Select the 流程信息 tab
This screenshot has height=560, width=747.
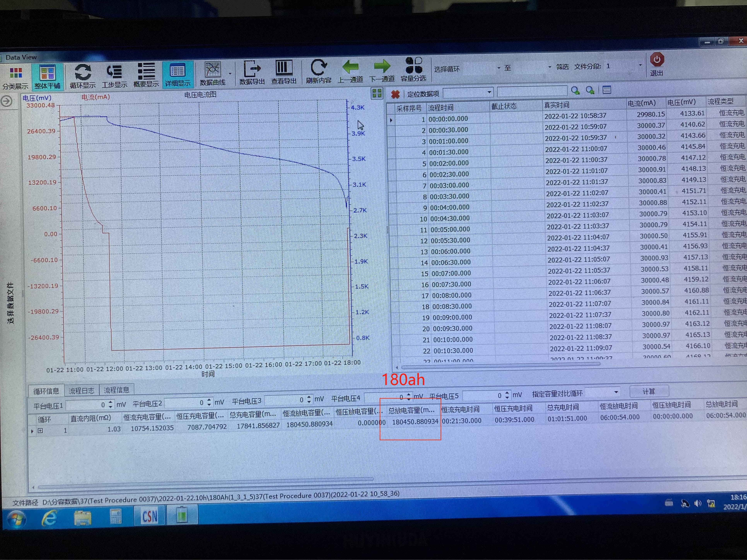117,390
